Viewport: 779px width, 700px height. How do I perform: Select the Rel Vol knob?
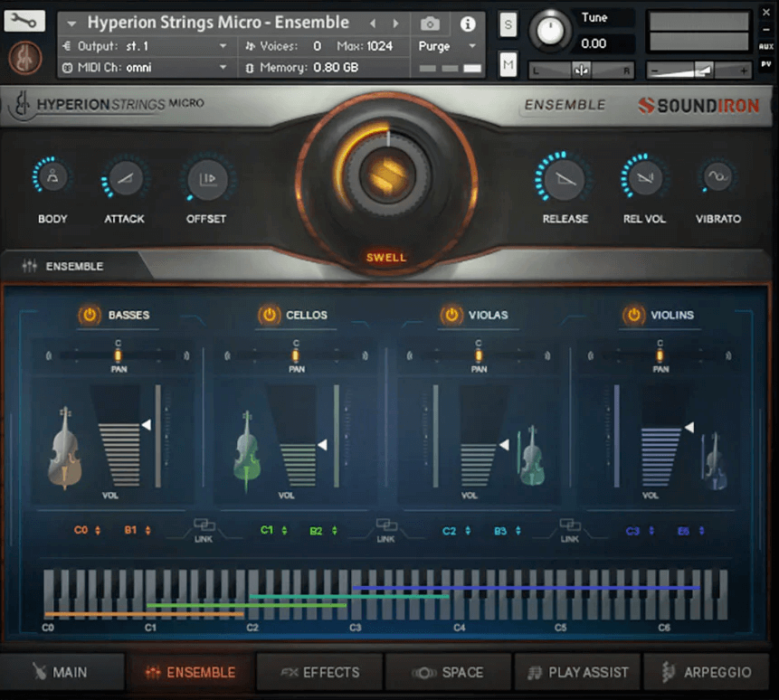[x=644, y=177]
